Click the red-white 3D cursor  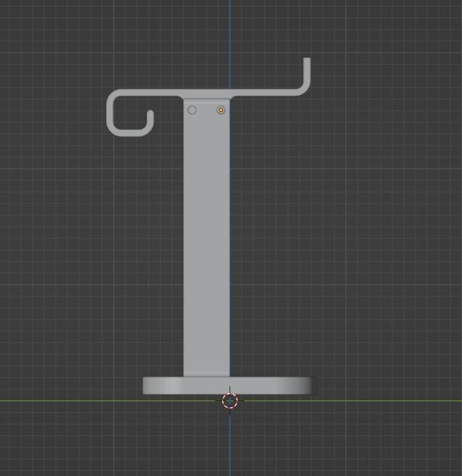coord(230,400)
